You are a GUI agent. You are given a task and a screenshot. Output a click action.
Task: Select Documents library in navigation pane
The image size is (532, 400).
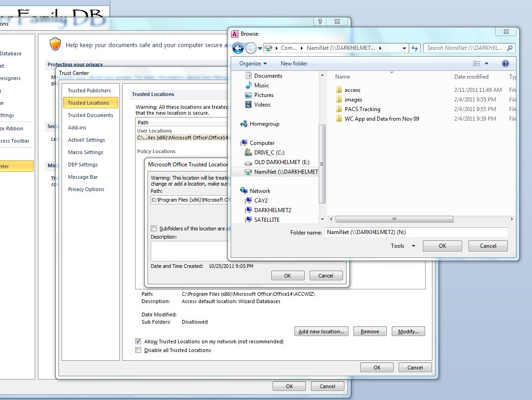[x=264, y=76]
